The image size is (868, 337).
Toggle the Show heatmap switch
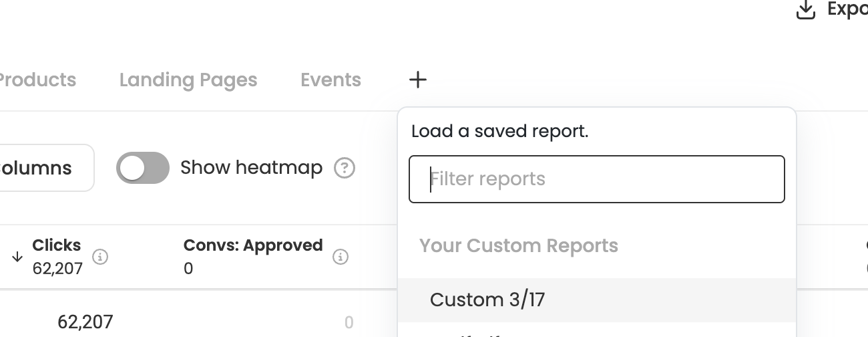tap(142, 168)
